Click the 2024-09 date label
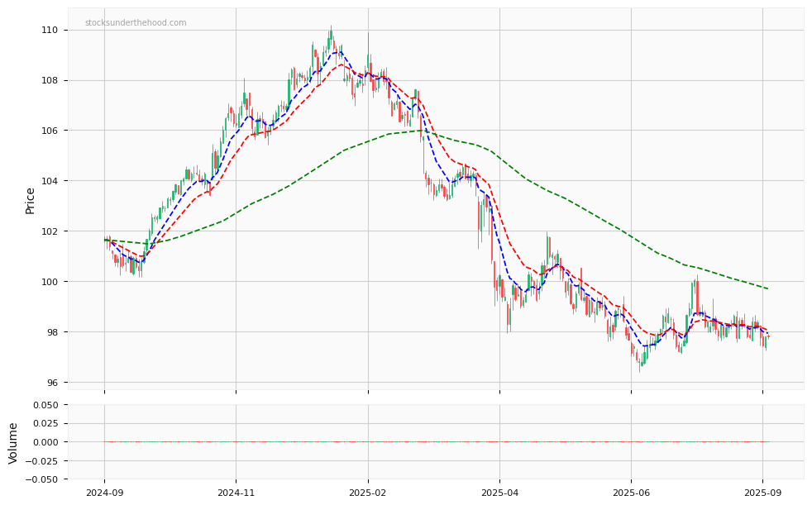The width and height of the screenshot is (812, 505). coord(105,493)
